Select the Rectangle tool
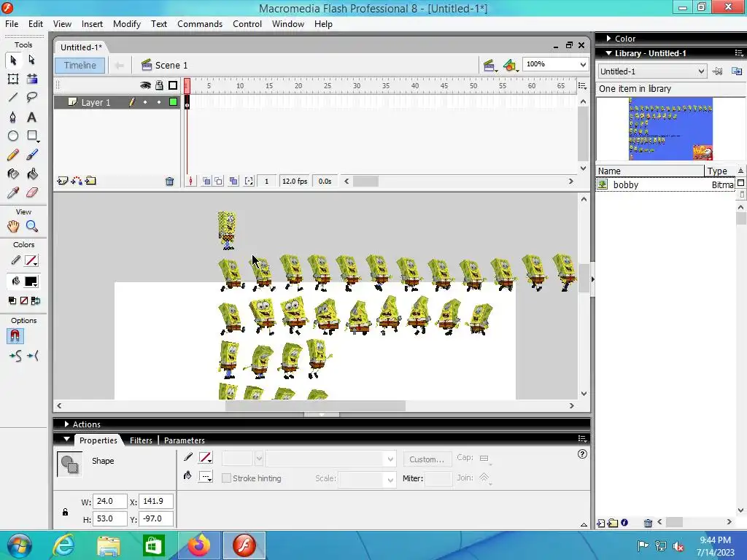747x560 pixels. 32,136
